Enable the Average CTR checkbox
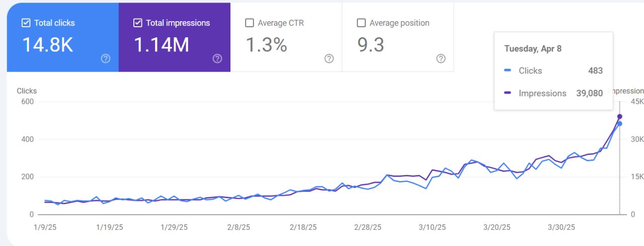 click(249, 23)
